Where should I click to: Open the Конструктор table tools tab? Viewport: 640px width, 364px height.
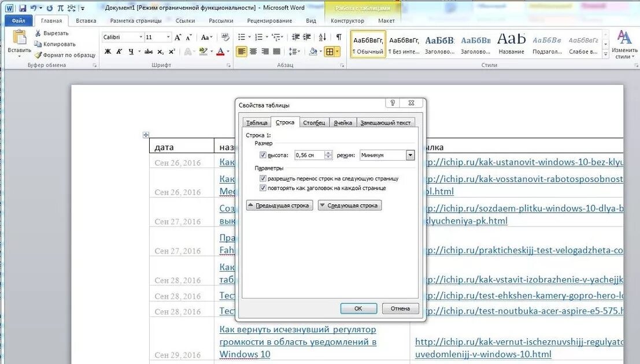[x=347, y=20]
